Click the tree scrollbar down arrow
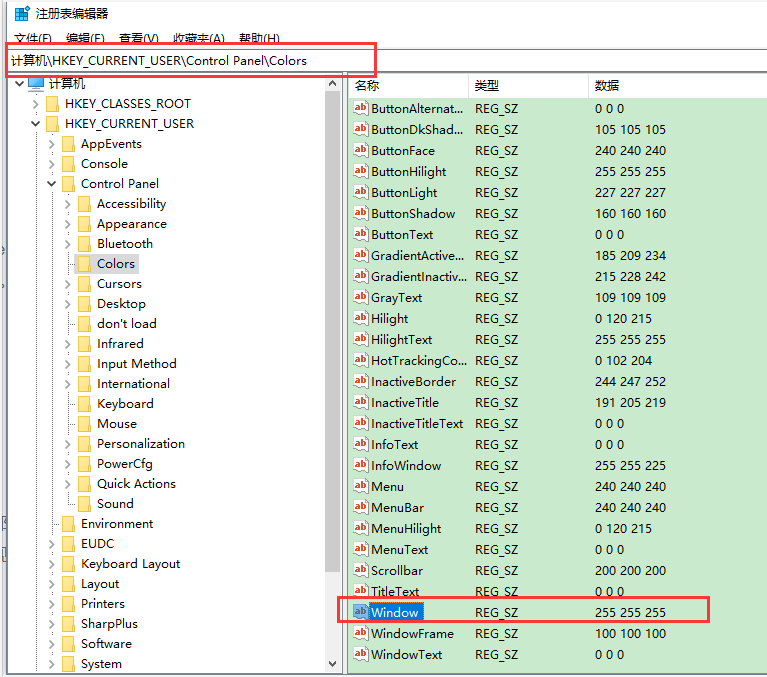The width and height of the screenshot is (767, 677). (333, 664)
